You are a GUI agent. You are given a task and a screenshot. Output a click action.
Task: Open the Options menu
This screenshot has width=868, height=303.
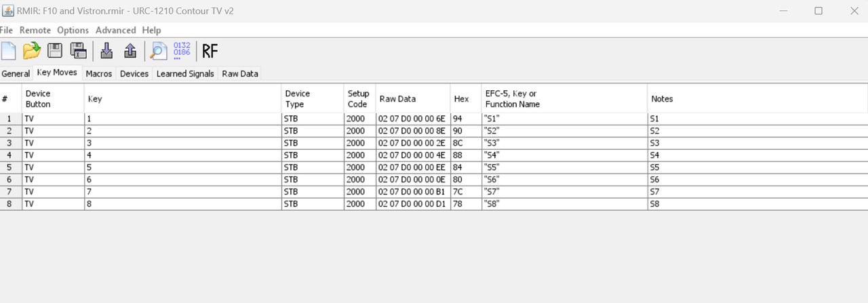pyautogui.click(x=73, y=30)
